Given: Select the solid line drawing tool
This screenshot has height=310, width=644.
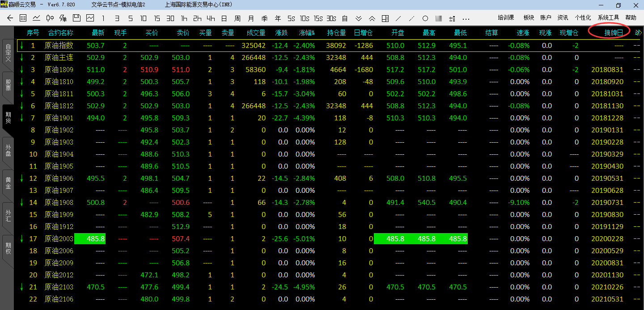Looking at the screenshot, I should click(398, 18).
